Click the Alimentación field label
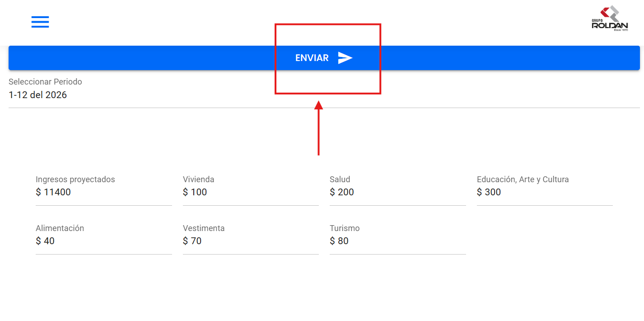This screenshot has height=321, width=644. coord(60,228)
